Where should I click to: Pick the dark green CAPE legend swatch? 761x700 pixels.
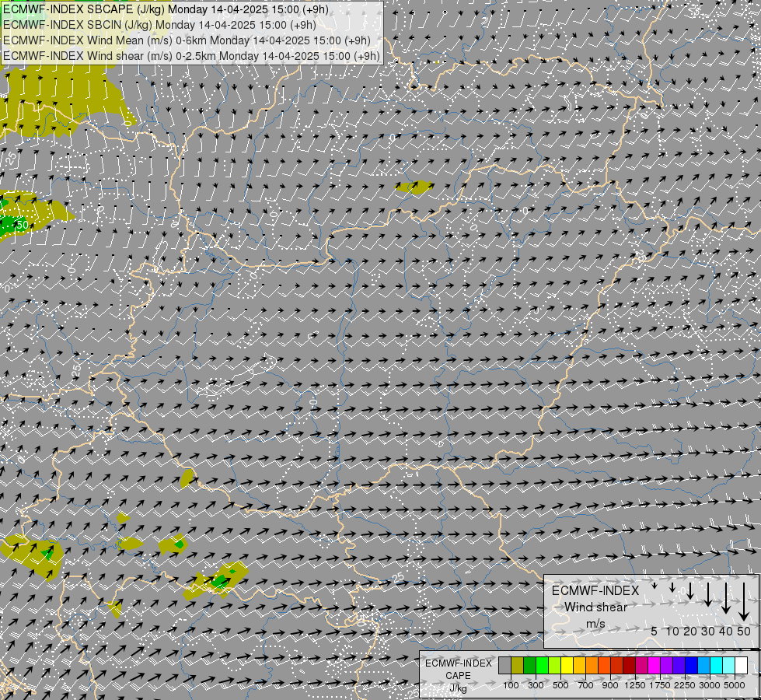[x=529, y=666]
